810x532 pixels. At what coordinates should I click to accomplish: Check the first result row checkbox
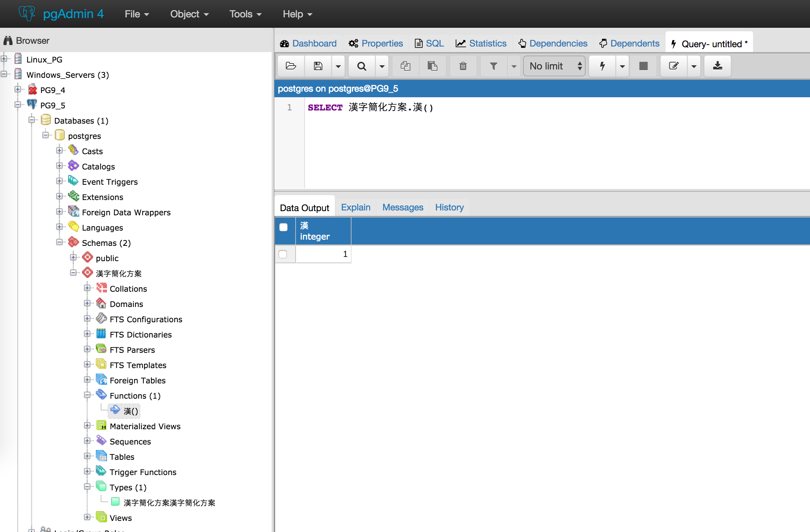(x=283, y=254)
